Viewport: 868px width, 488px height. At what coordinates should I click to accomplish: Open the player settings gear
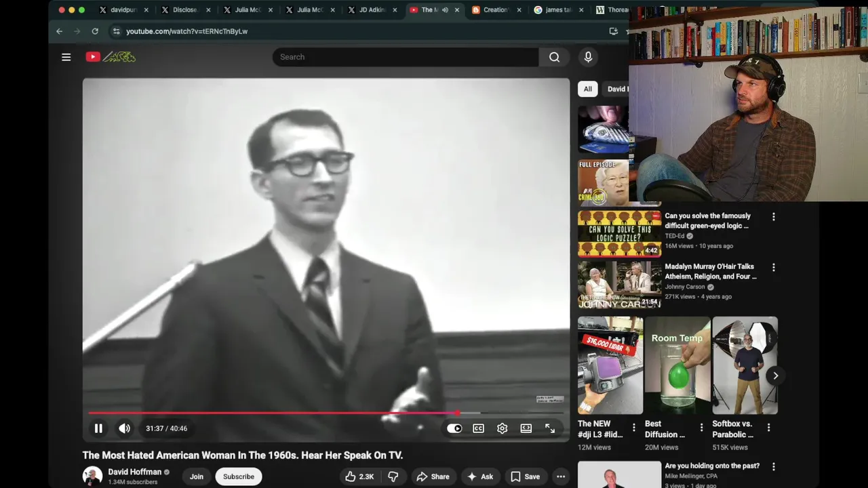click(502, 428)
